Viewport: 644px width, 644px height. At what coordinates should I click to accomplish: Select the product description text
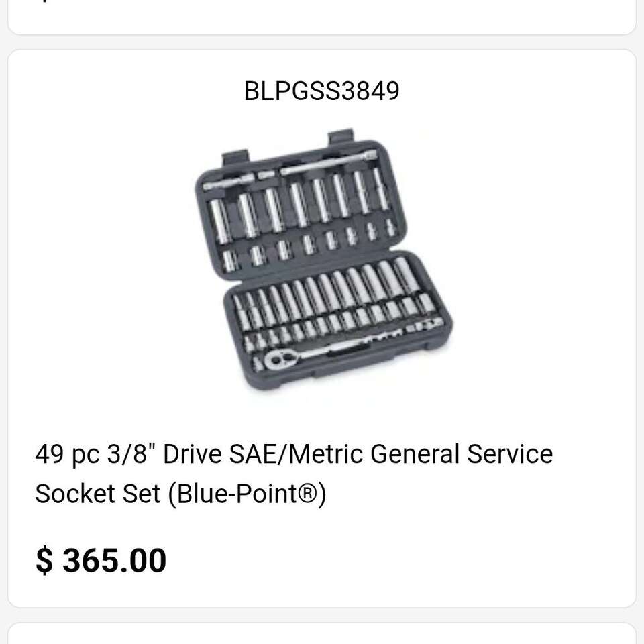pyautogui.click(x=293, y=473)
